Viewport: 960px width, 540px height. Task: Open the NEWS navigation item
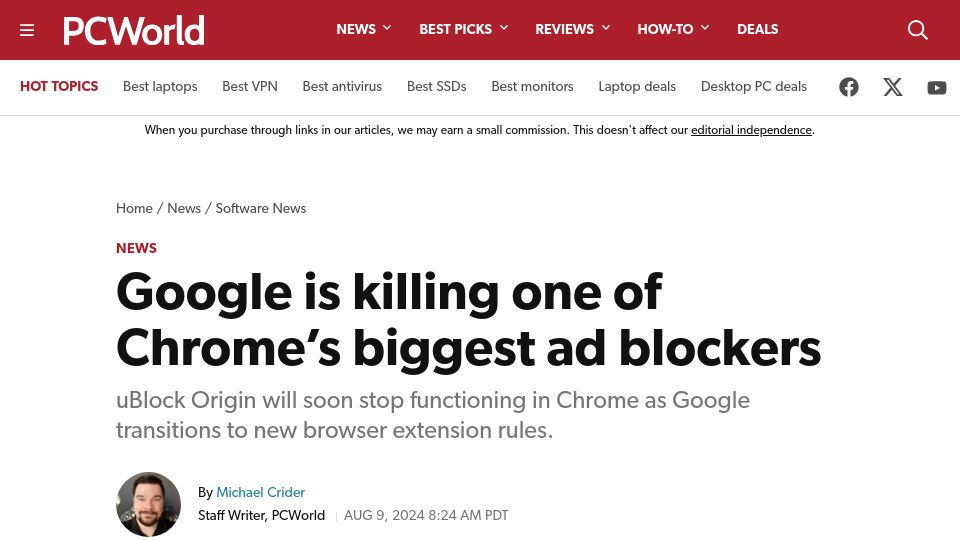356,29
